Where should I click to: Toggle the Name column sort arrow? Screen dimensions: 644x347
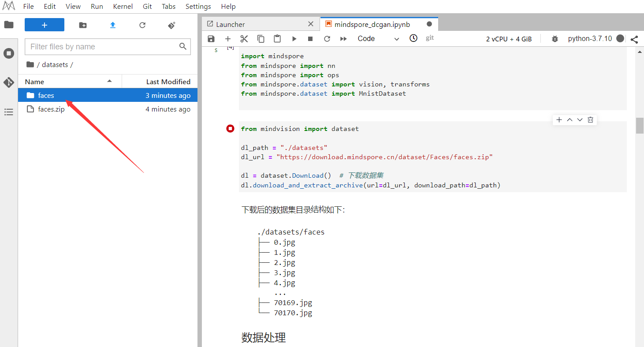click(x=109, y=81)
